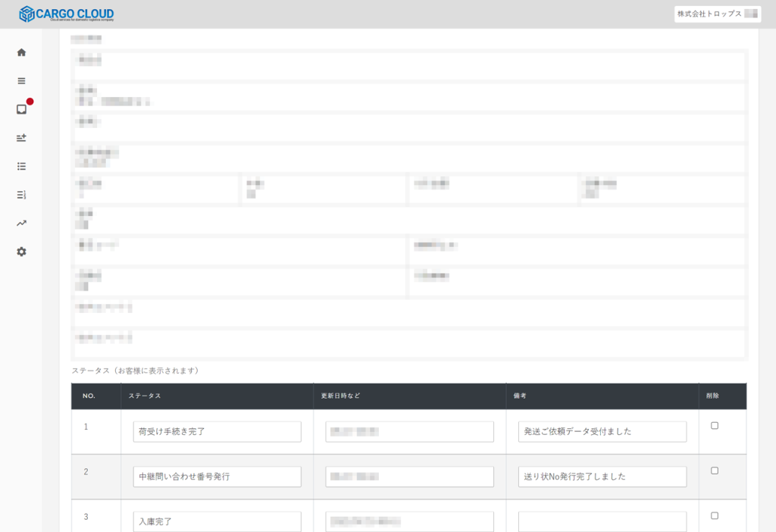Click the empty remarks field in row 3

(602, 521)
